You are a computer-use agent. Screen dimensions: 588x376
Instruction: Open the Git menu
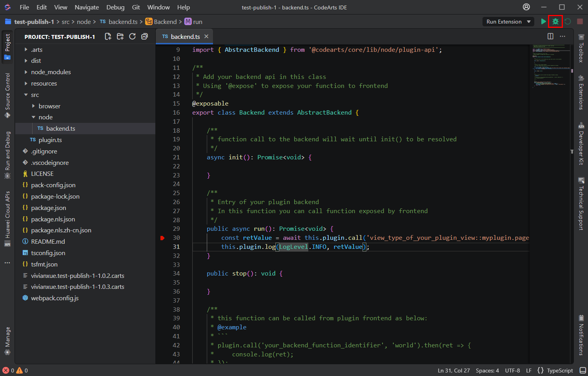tap(136, 7)
